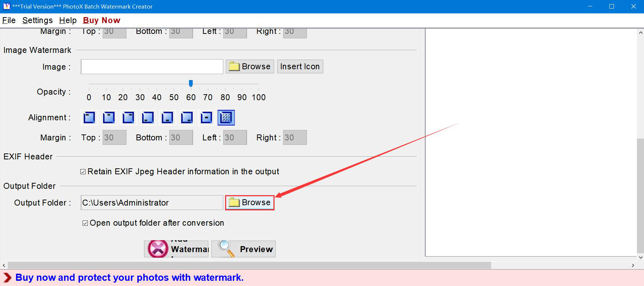Toggle Open output folder after conversion
The image size is (644, 286).
coord(85,223)
